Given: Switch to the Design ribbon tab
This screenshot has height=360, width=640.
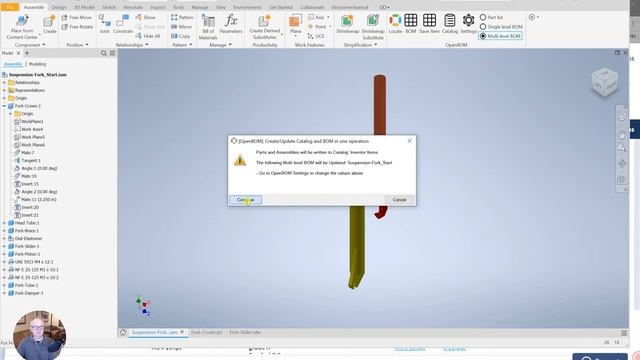Looking at the screenshot, I should click(x=58, y=7).
